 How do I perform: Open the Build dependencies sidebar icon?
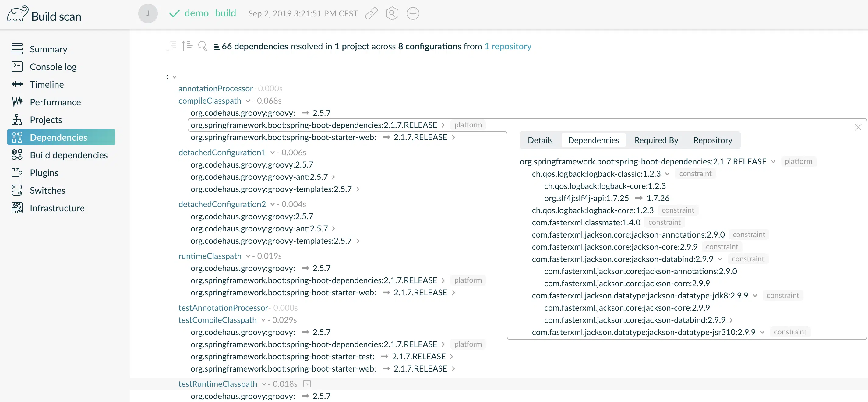click(x=17, y=155)
